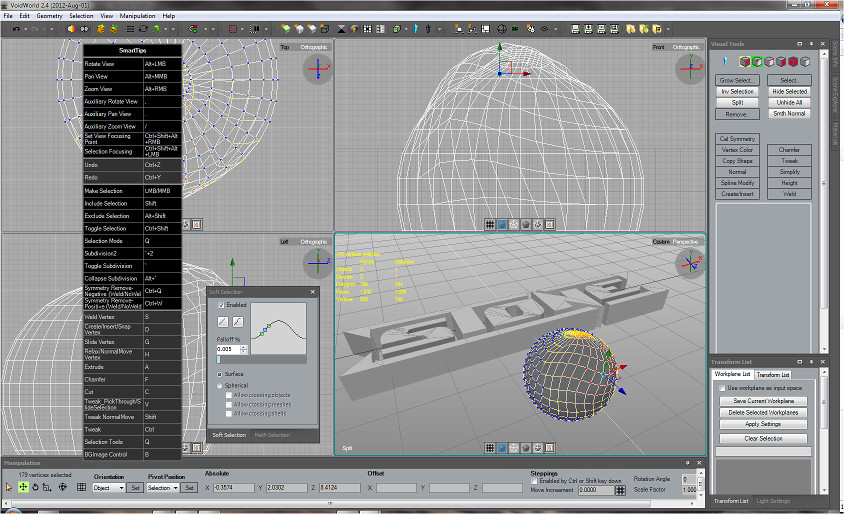Click the green cube icon in Visual Tools
The width and height of the screenshot is (844, 514).
(756, 62)
